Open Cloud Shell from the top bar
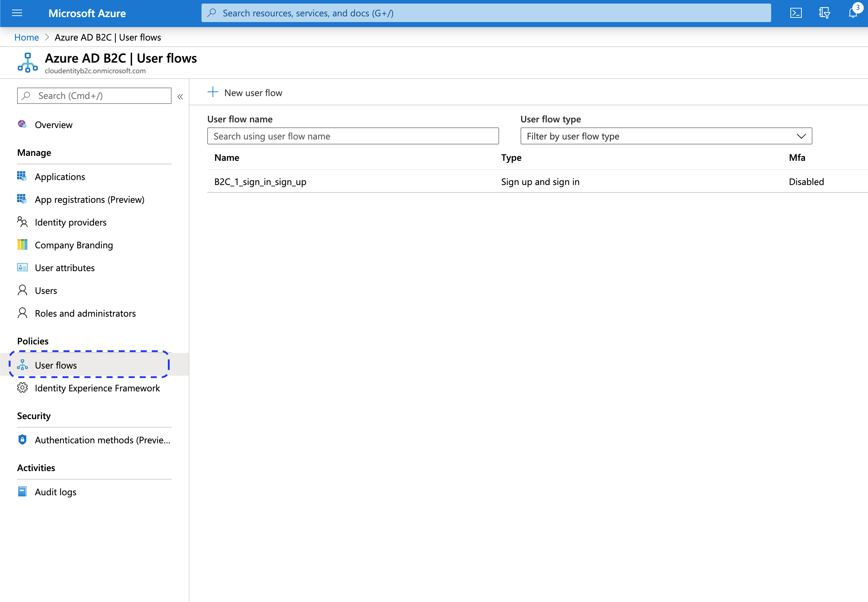The height and width of the screenshot is (602, 868). tap(795, 13)
